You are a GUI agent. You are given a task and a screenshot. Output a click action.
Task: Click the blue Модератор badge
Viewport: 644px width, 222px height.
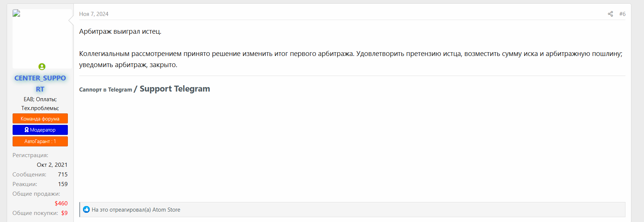(x=40, y=130)
